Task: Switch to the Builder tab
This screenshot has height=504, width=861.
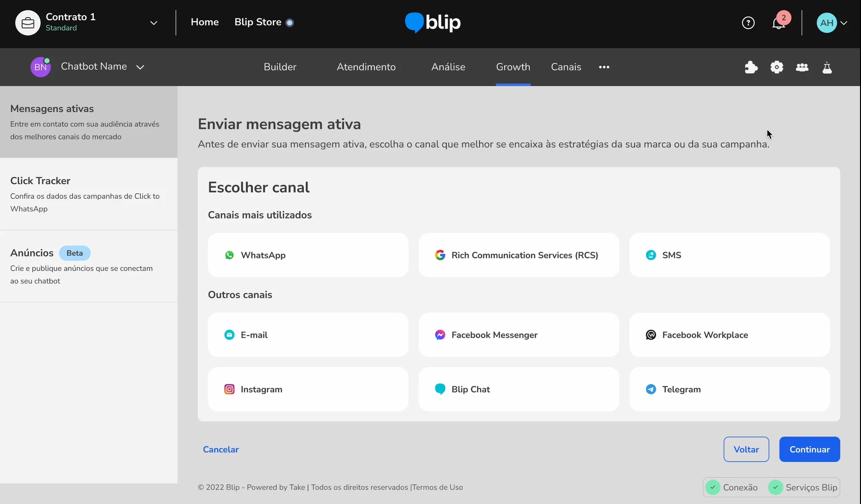Action: click(x=280, y=67)
